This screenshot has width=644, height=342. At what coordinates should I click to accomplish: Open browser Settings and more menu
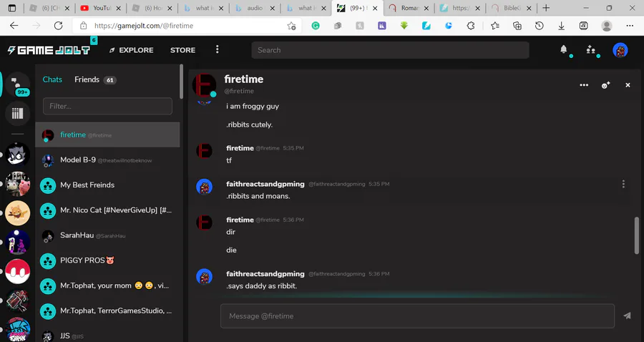tap(630, 26)
